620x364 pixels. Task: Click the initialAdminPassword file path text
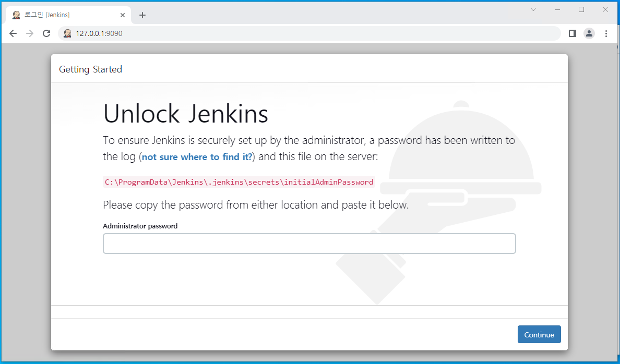(x=239, y=182)
